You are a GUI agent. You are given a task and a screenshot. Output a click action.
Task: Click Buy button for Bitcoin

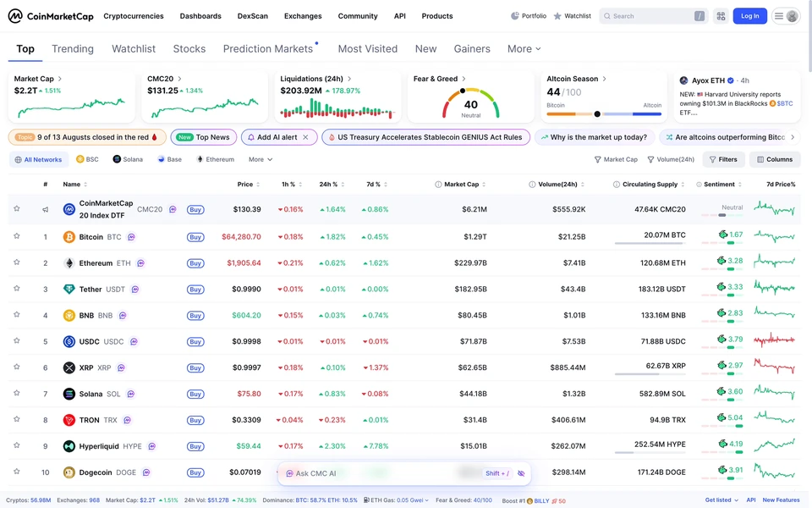click(x=195, y=237)
